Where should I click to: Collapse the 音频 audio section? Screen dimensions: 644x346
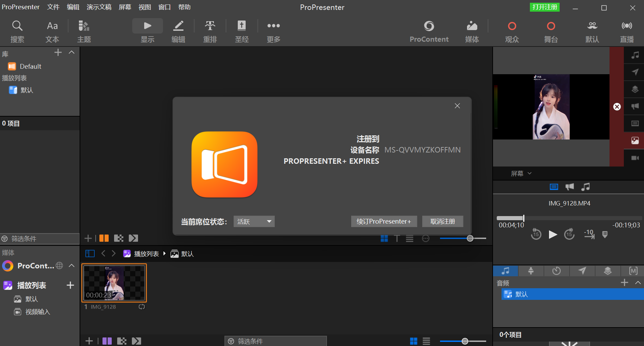pyautogui.click(x=638, y=282)
